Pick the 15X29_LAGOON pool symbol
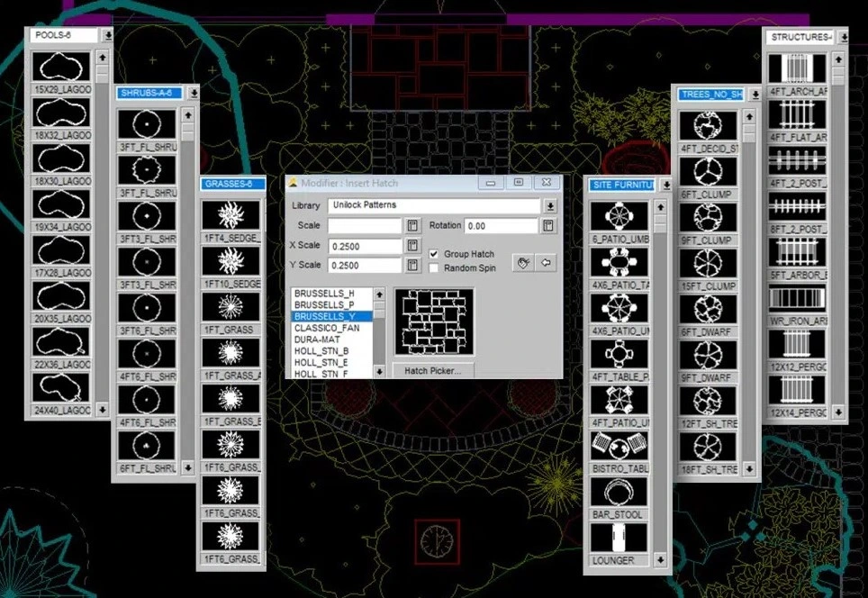This screenshot has height=598, width=868. point(61,67)
